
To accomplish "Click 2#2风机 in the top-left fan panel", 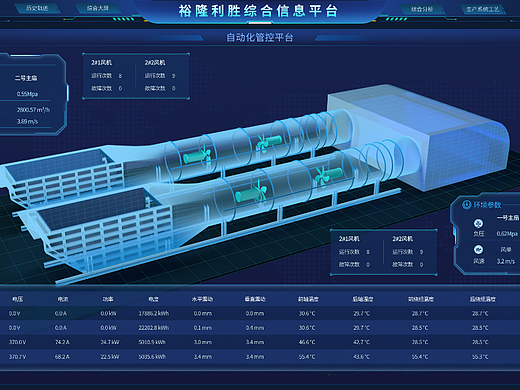I will (155, 62).
